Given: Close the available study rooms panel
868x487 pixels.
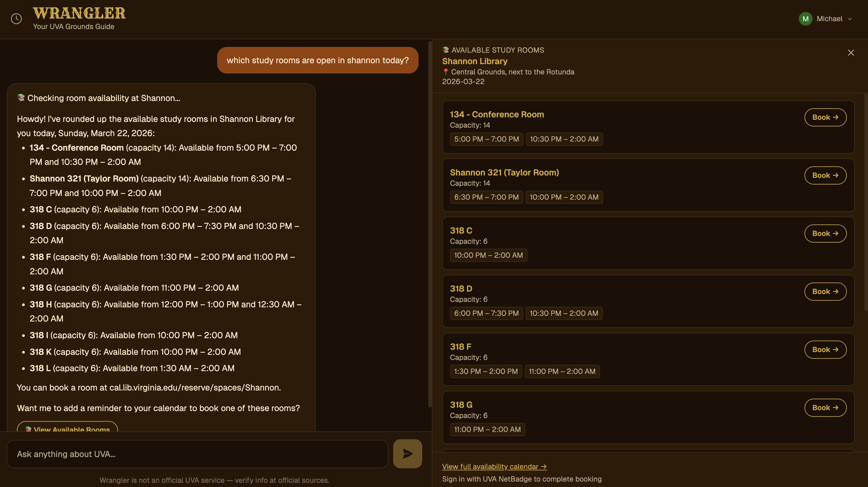Looking at the screenshot, I should pos(851,53).
